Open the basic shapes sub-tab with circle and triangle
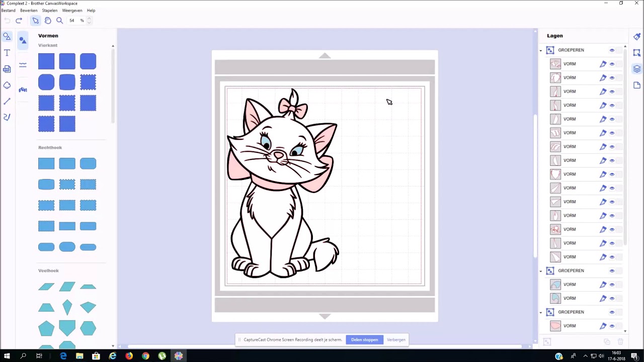 (23, 40)
